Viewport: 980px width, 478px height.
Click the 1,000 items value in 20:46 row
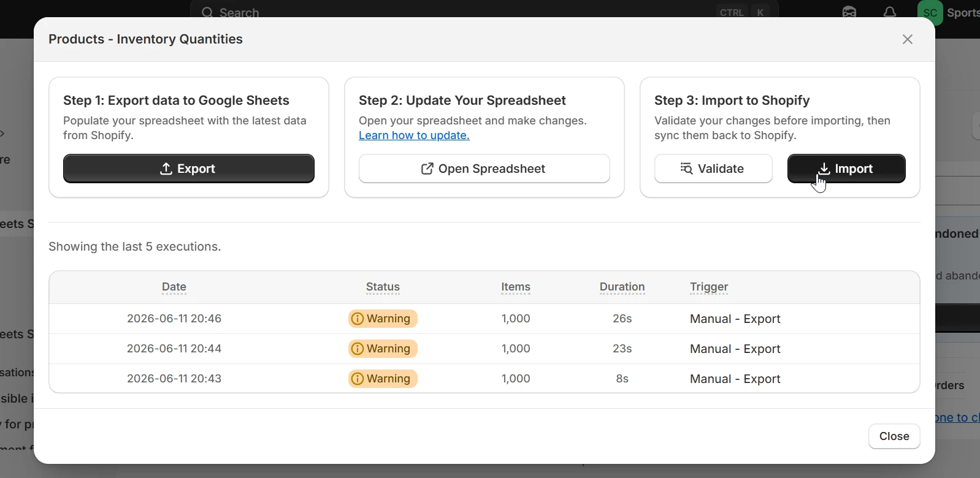click(x=516, y=319)
